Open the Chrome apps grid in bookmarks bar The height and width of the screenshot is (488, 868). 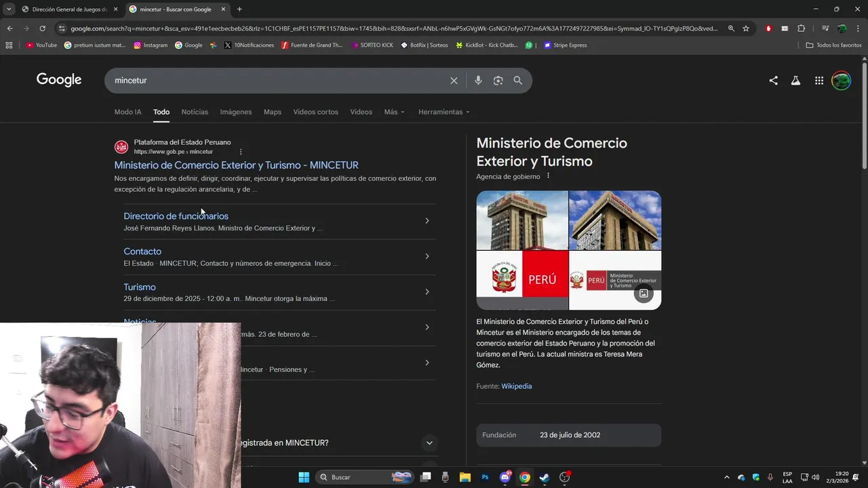[x=9, y=45]
